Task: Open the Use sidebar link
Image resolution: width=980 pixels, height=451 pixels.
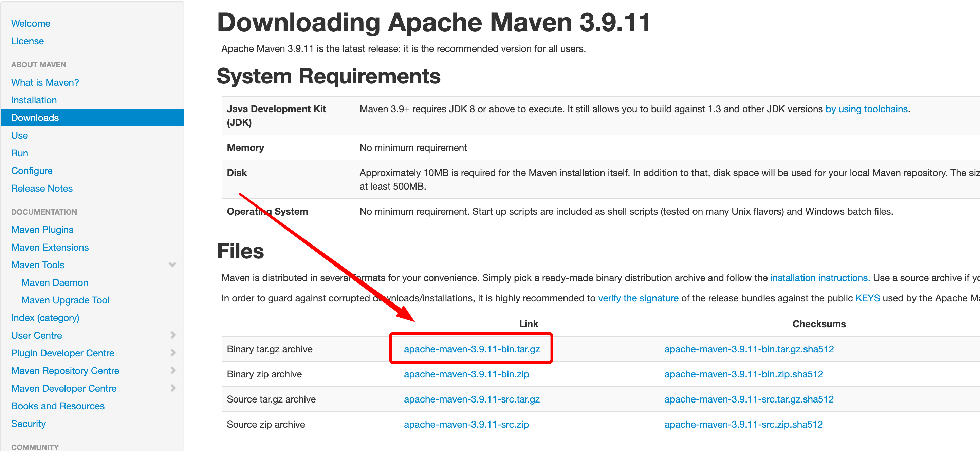Action: pos(19,135)
